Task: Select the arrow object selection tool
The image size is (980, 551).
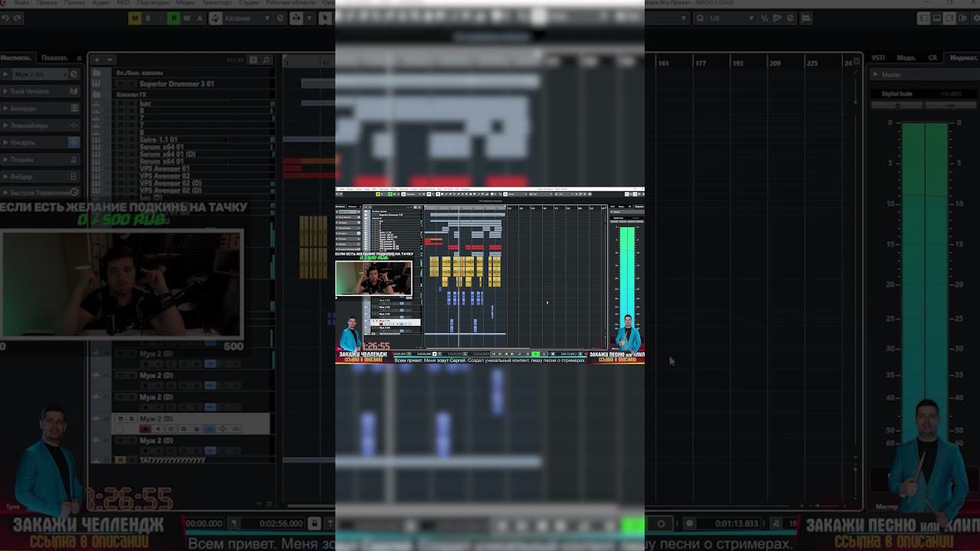Action: pos(324,18)
